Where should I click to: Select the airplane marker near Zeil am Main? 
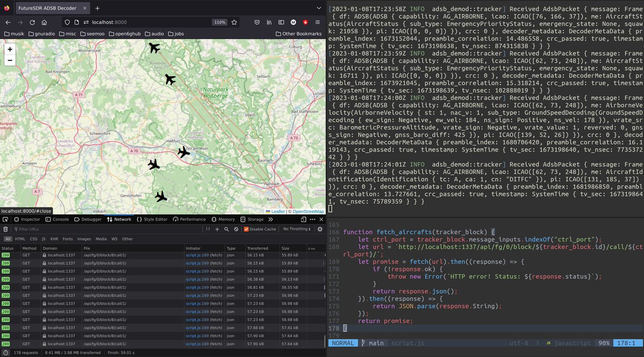click(x=184, y=152)
